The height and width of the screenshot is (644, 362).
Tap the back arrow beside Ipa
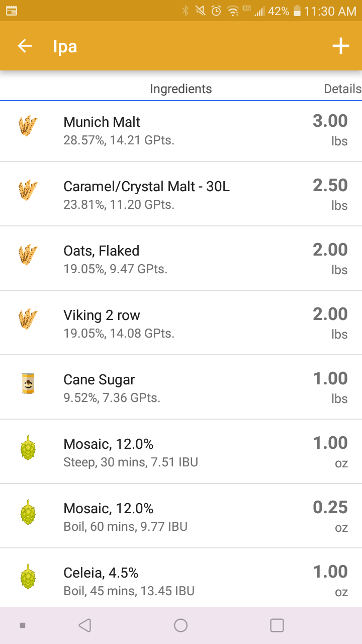(25, 46)
